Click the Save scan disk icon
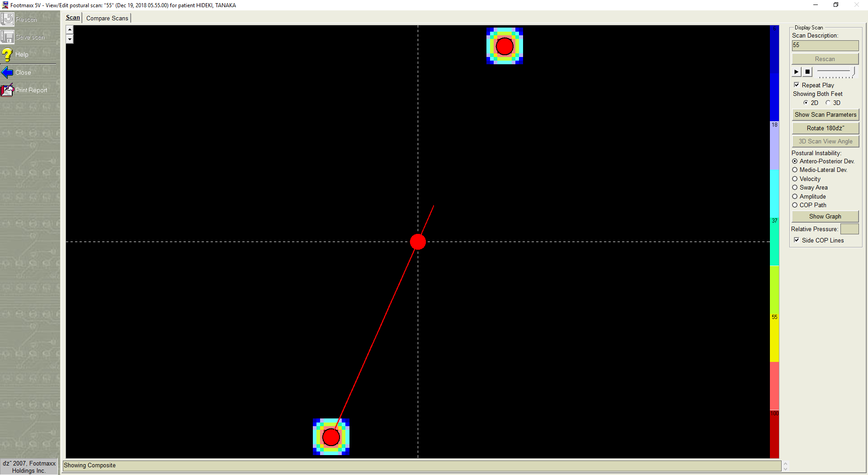The width and height of the screenshot is (868, 475). point(7,37)
